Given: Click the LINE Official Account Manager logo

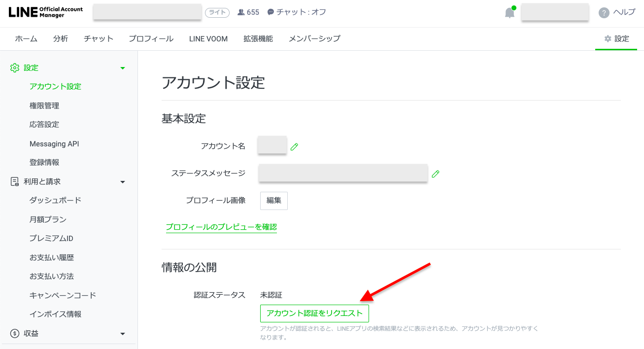Looking at the screenshot, I should 46,12.
